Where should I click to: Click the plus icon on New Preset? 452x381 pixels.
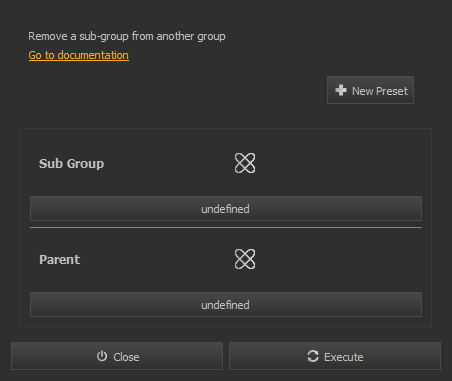coord(341,90)
